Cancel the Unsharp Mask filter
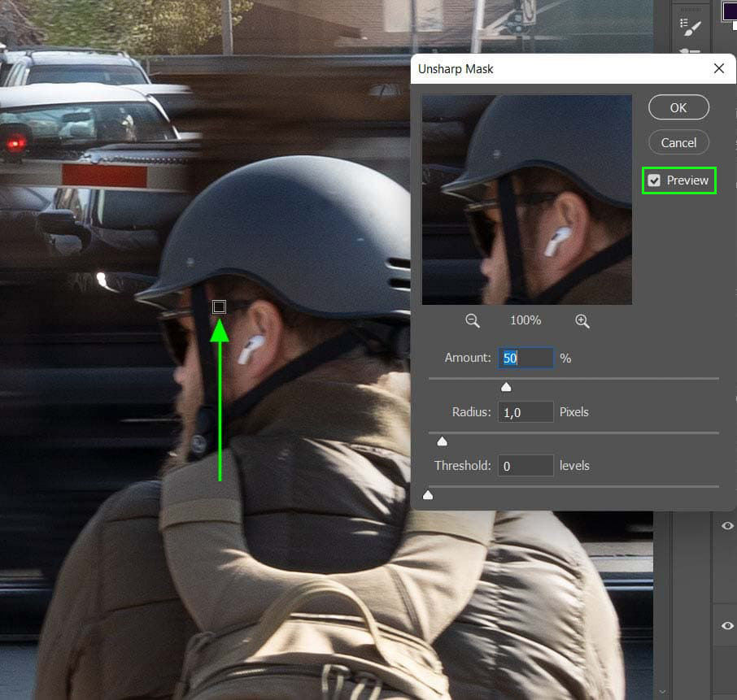Image resolution: width=737 pixels, height=700 pixels. click(x=678, y=142)
